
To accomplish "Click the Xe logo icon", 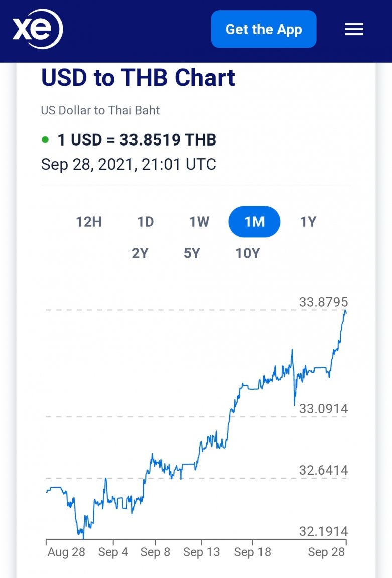I will pyautogui.click(x=38, y=29).
